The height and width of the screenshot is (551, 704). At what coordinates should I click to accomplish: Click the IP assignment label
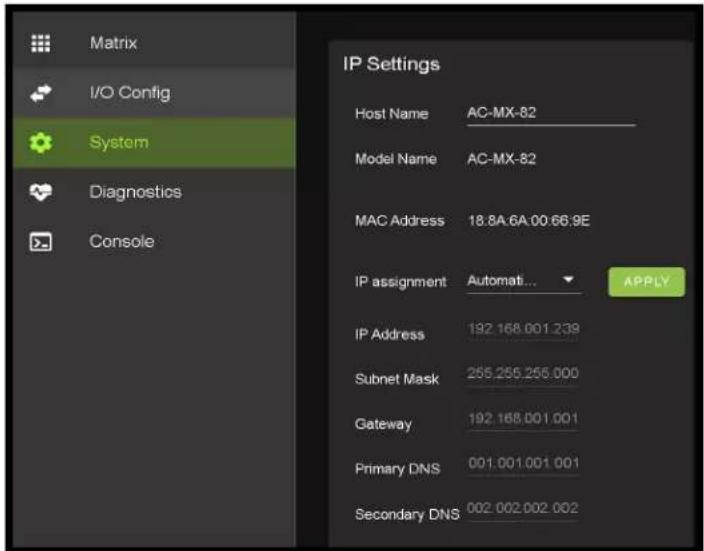(400, 282)
